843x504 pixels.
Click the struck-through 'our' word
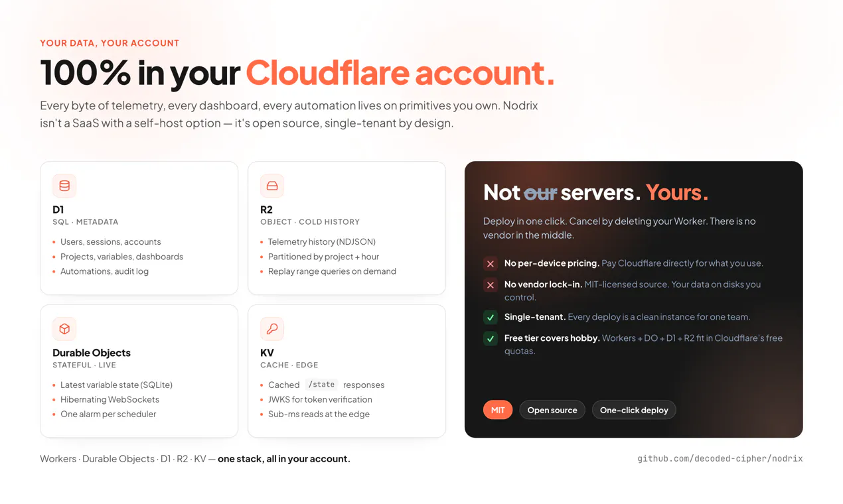pyautogui.click(x=540, y=193)
